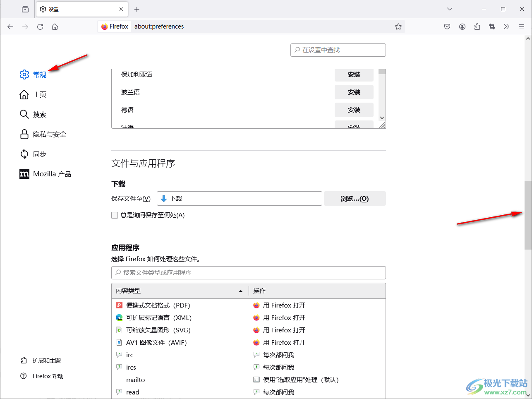Screen dimensions: 532x399
Task: Open the extensions puzzle icon
Action: pos(477,26)
